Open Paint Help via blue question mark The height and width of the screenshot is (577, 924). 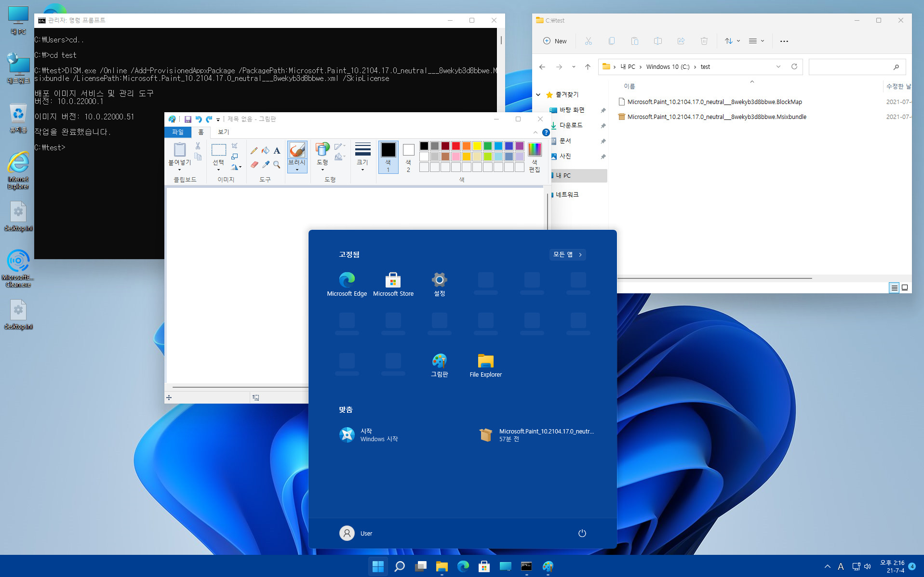tap(546, 132)
